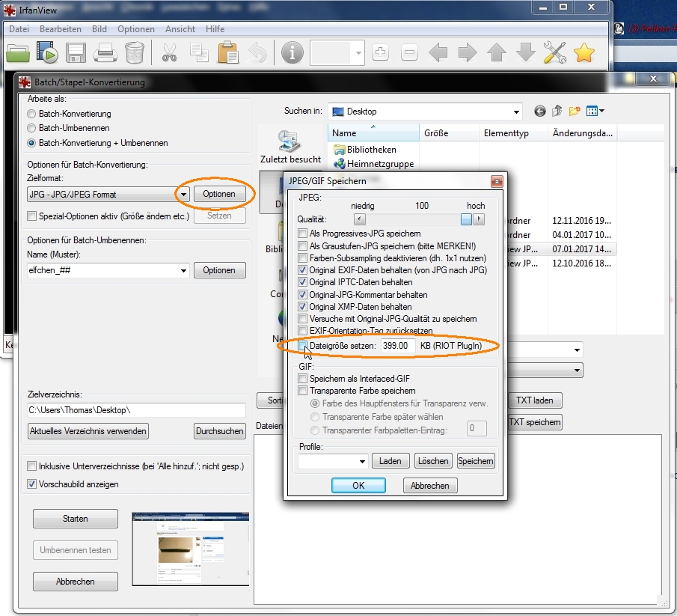The width and height of the screenshot is (677, 616).
Task: Enable Als Progressives-JPG speichern
Action: pyautogui.click(x=303, y=234)
